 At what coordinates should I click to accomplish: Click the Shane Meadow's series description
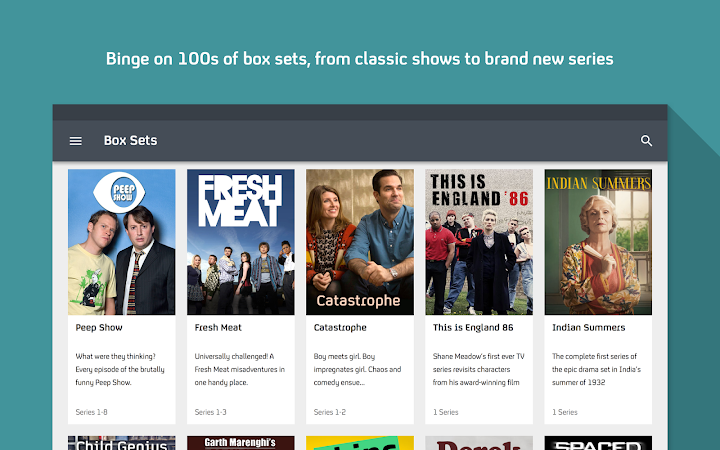(x=478, y=369)
